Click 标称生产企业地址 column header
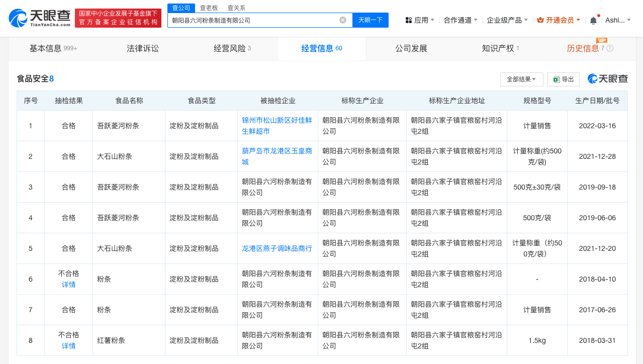643x364 pixels. point(457,101)
